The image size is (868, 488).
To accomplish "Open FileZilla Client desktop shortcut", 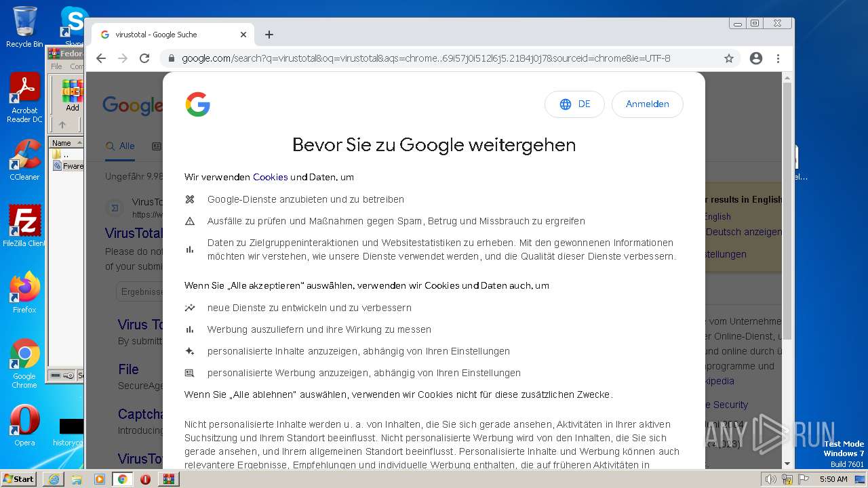I will click(x=24, y=226).
